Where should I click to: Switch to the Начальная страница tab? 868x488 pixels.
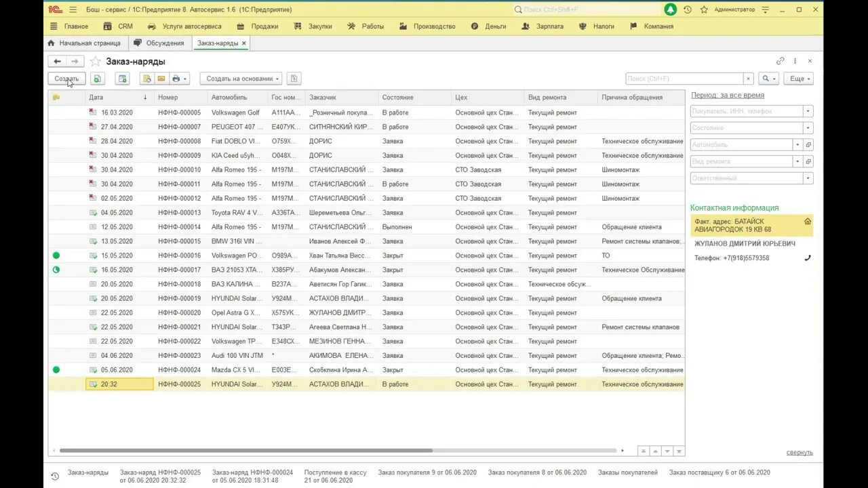(x=84, y=43)
